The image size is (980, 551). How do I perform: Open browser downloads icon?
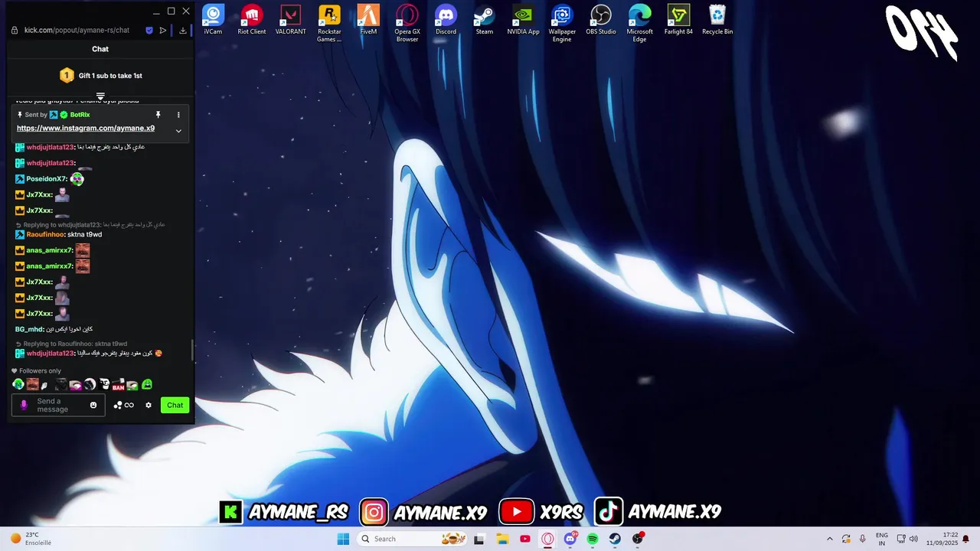tap(183, 31)
